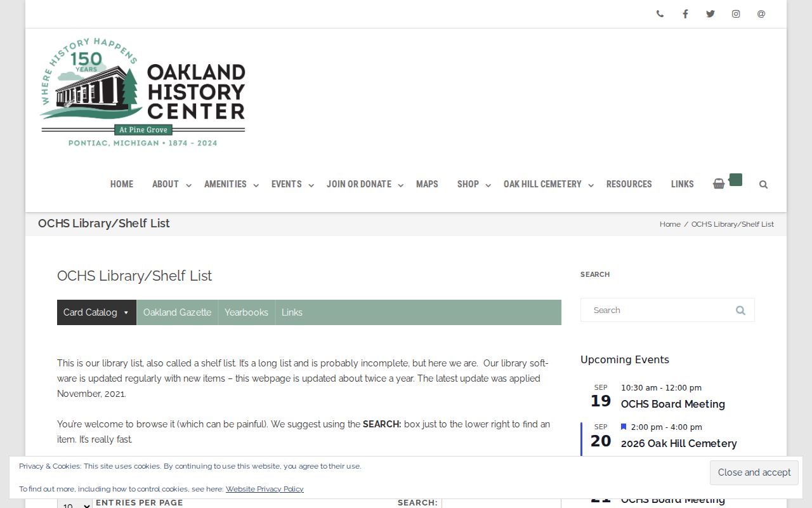
Task: Click the phone icon in top bar
Action: click(x=660, y=14)
